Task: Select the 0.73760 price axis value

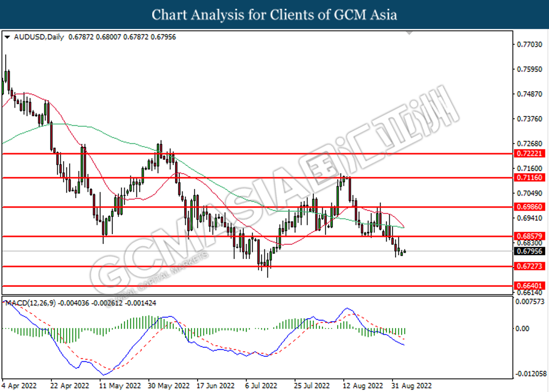Action: click(x=529, y=119)
